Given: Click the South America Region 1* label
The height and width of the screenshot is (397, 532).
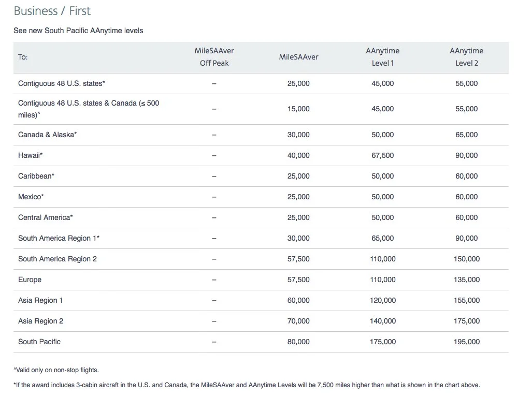Looking at the screenshot, I should (59, 238).
